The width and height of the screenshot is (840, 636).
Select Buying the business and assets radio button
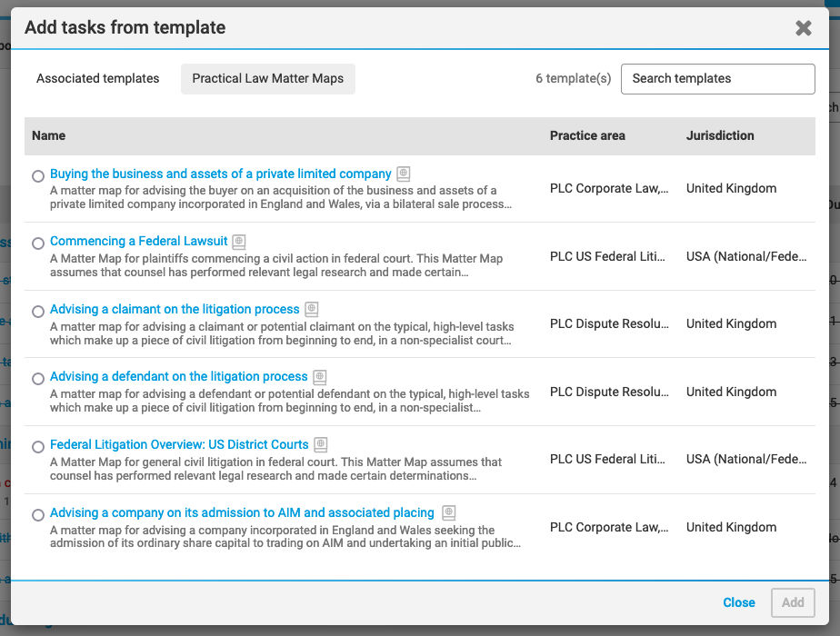click(x=38, y=176)
